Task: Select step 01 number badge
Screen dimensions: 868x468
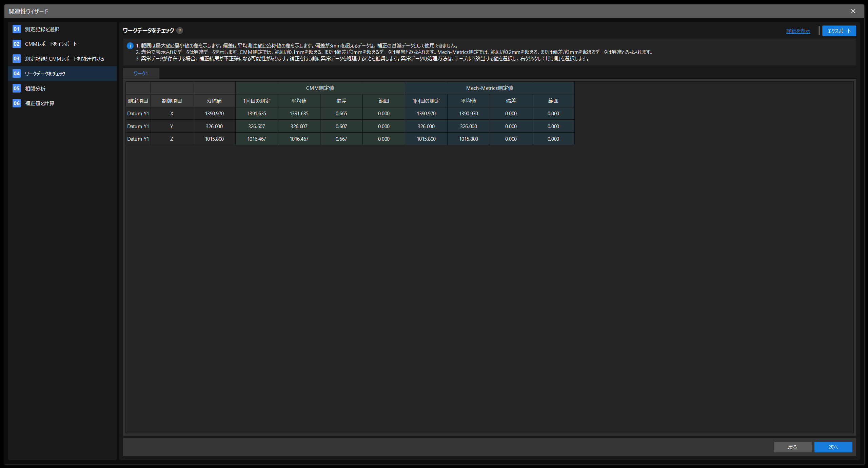Action: tap(17, 29)
